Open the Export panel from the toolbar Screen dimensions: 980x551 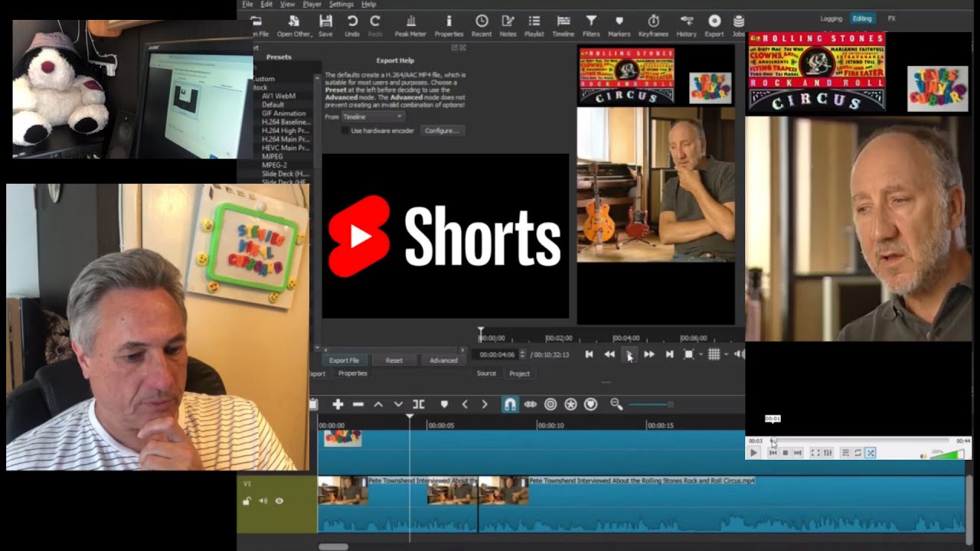714,25
